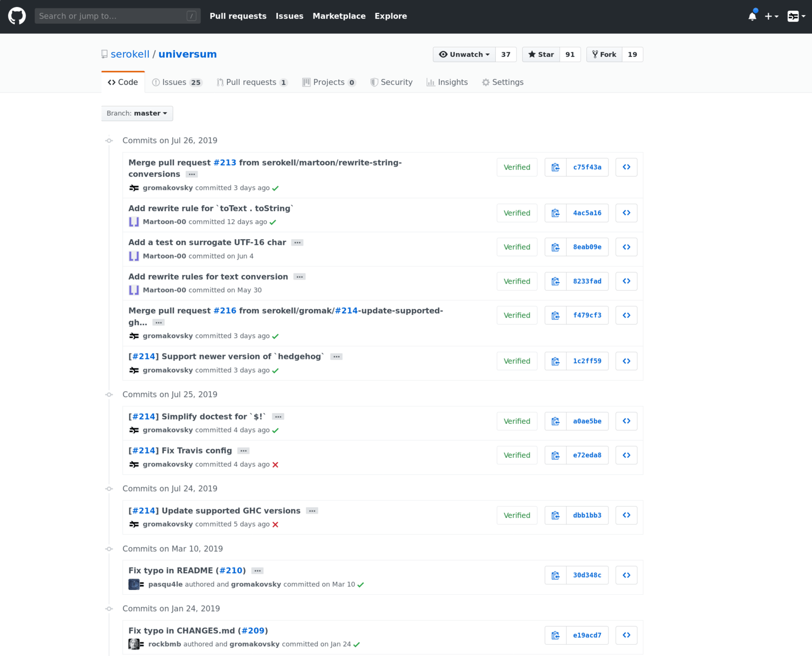The height and width of the screenshot is (656, 812).
Task: Open the notifications bell
Action: click(x=752, y=16)
